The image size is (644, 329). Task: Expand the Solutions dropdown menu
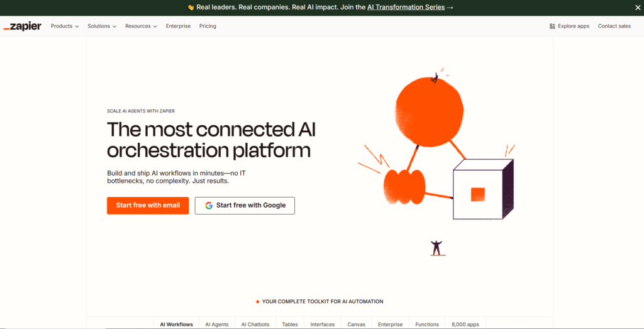tap(102, 26)
